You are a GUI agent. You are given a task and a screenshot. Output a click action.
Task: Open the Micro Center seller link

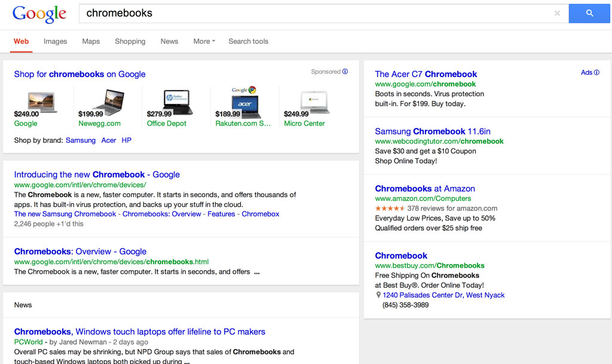coord(304,123)
